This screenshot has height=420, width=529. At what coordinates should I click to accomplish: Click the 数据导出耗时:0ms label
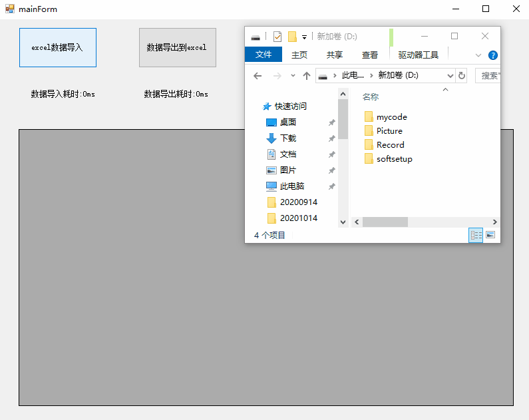176,94
